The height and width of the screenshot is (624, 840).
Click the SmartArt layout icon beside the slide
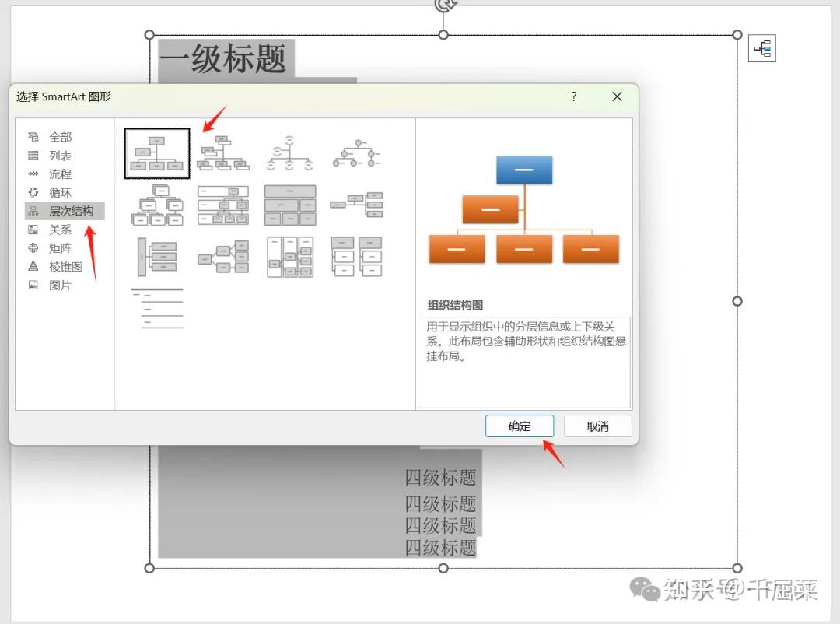coord(761,48)
